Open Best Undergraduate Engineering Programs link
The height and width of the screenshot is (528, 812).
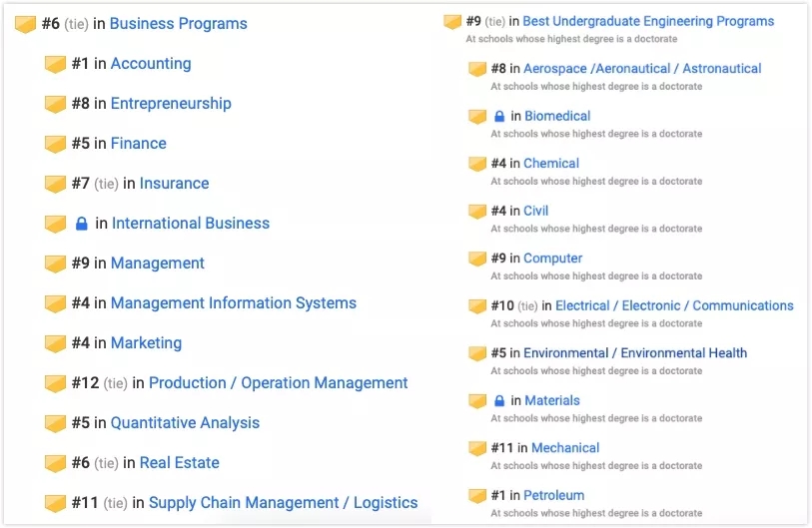tap(648, 21)
